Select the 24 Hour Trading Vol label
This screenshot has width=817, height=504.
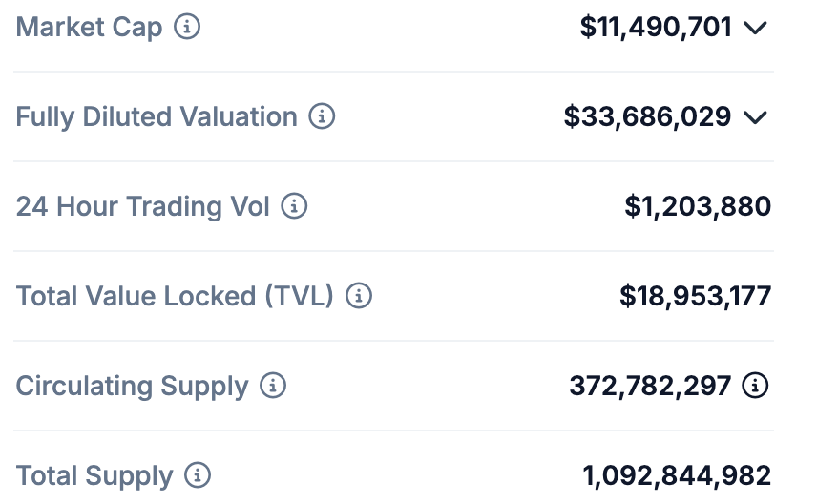click(x=143, y=206)
